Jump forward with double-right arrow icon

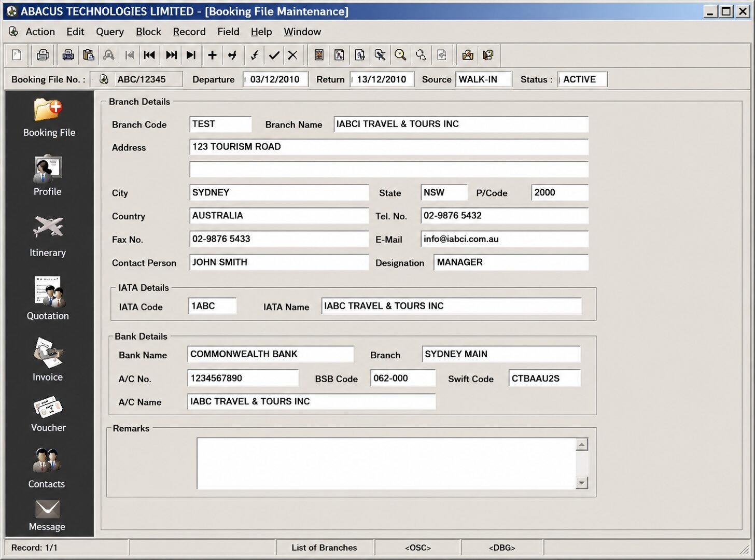pyautogui.click(x=171, y=55)
